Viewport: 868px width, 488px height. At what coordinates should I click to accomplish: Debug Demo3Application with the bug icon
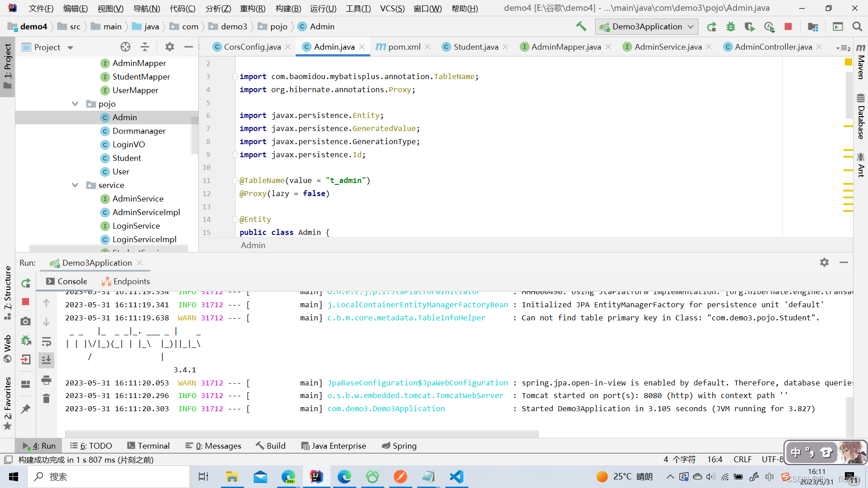click(731, 27)
